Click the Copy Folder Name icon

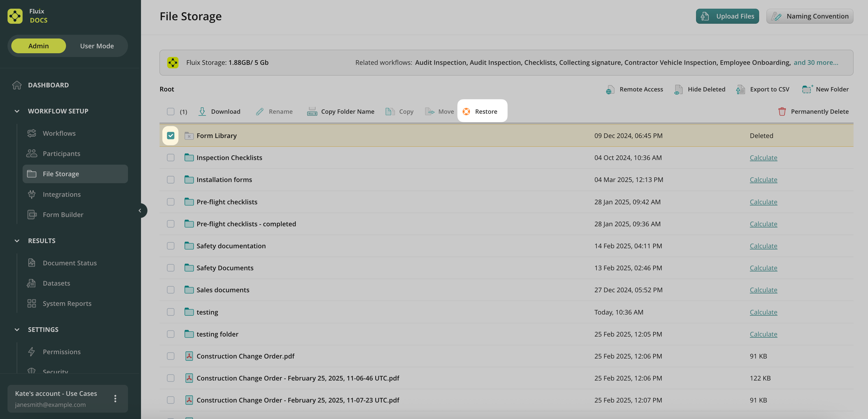[x=312, y=111]
